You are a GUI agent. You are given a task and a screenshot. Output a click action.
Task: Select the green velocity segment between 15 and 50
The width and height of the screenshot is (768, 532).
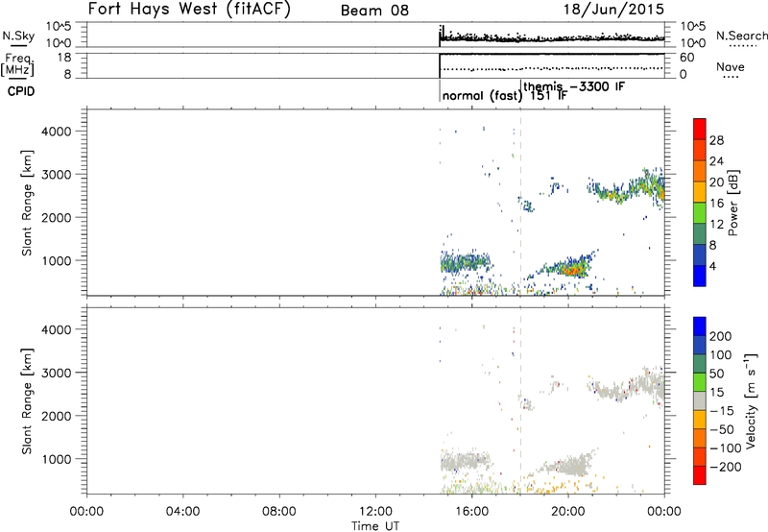pos(700,382)
